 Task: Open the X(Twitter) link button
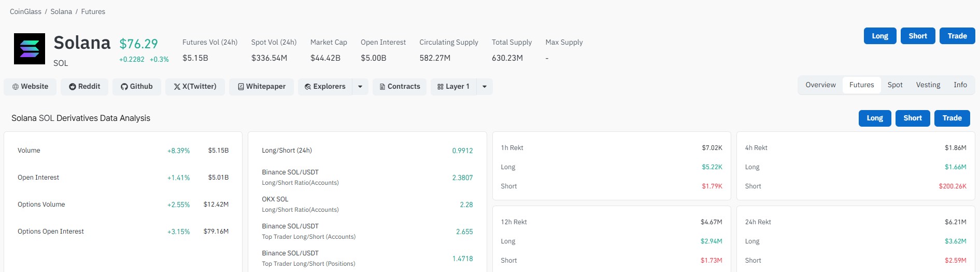click(195, 87)
